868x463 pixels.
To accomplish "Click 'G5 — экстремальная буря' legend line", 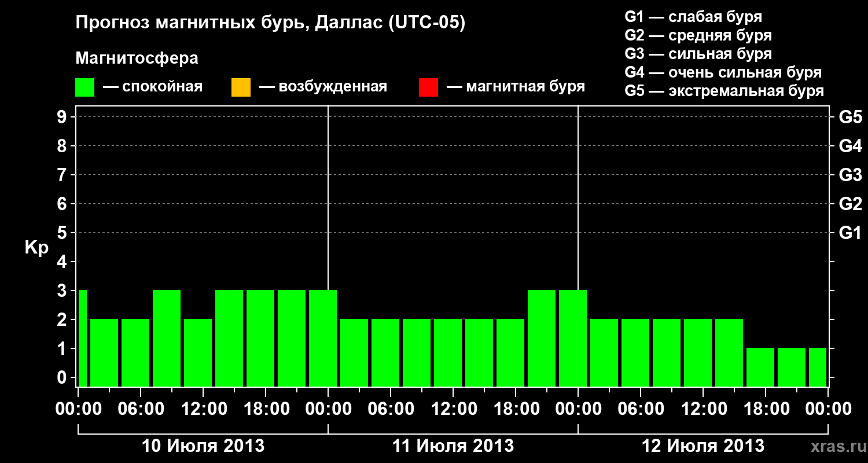I will click(x=724, y=91).
